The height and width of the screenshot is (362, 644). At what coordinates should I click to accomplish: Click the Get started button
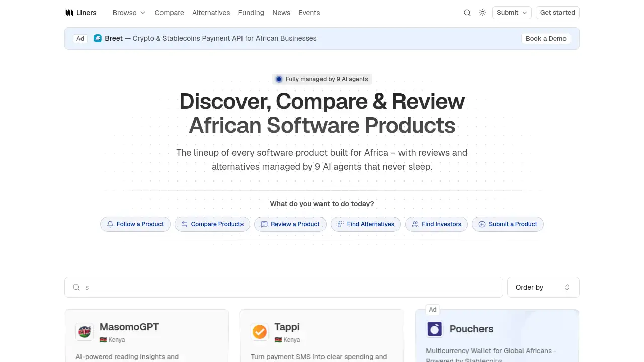coord(557,13)
